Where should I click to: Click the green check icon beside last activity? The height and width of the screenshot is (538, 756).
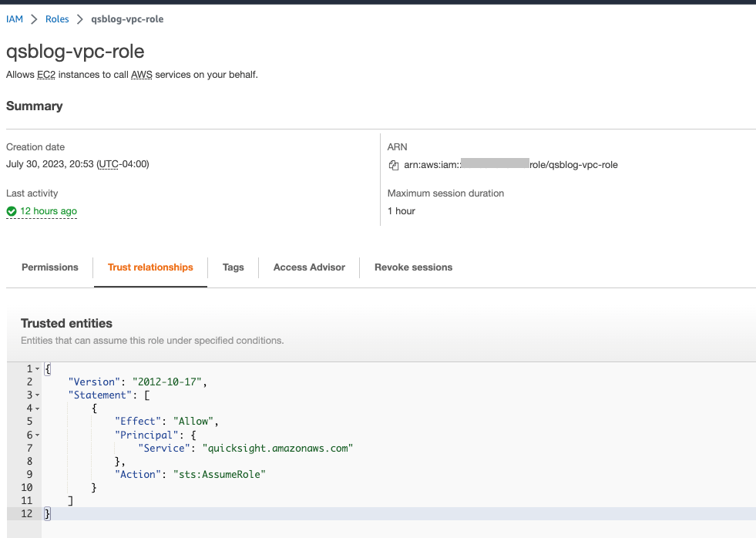12,211
